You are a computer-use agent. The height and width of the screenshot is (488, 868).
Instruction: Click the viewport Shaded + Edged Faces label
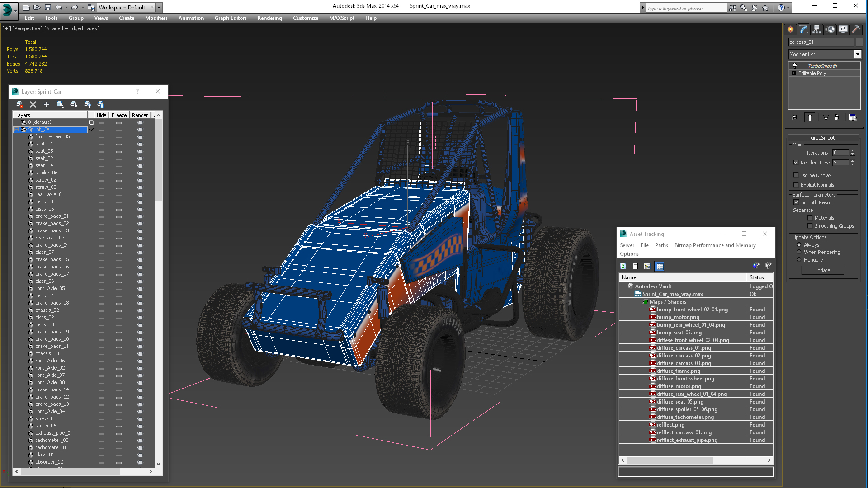tap(72, 28)
